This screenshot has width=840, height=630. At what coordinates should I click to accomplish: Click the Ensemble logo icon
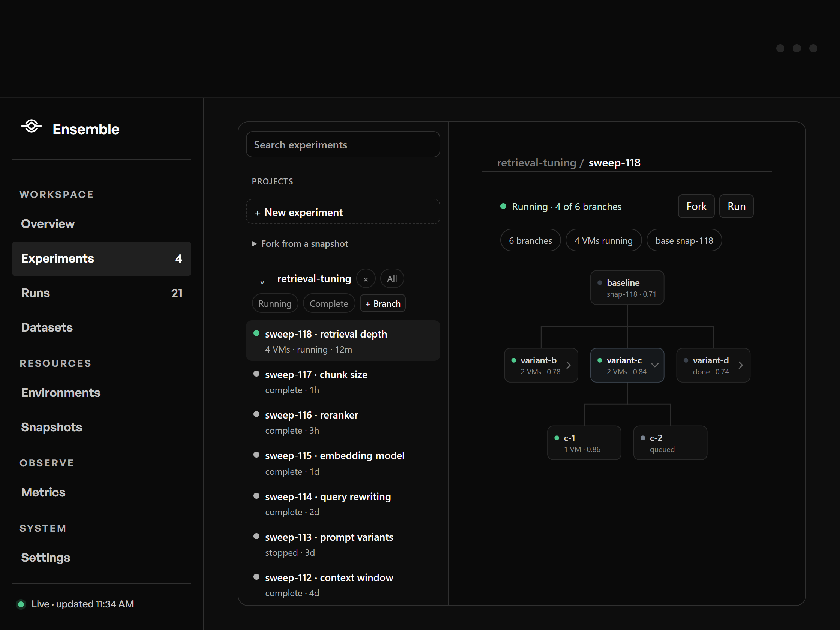pyautogui.click(x=31, y=126)
